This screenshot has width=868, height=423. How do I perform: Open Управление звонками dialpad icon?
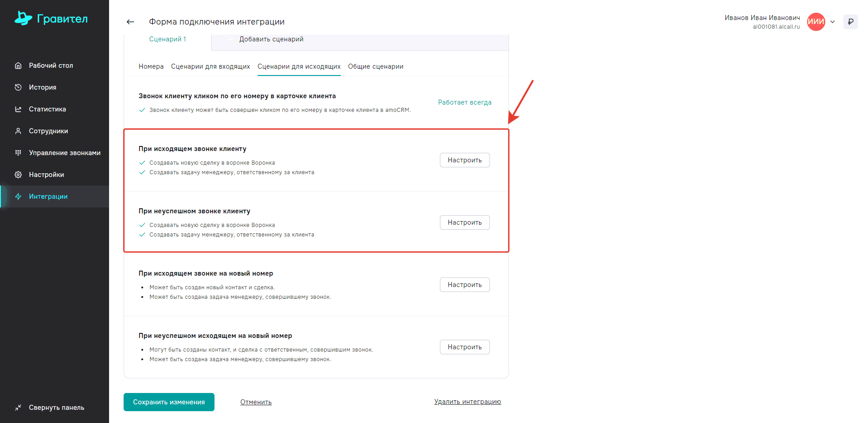(18, 153)
